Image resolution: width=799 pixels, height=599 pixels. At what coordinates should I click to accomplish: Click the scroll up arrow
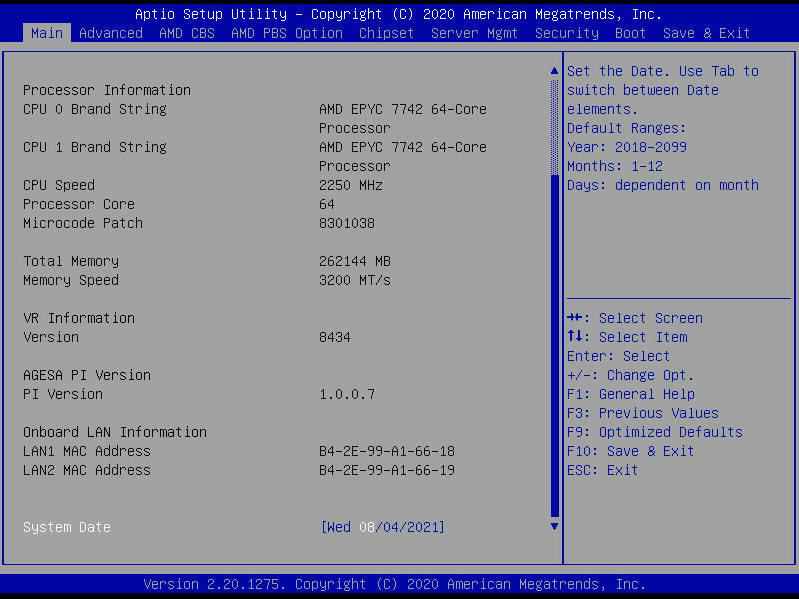pos(554,71)
